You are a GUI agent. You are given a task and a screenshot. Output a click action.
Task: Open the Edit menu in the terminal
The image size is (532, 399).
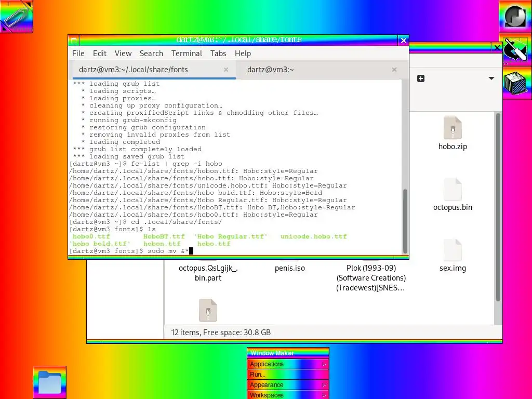pos(100,54)
